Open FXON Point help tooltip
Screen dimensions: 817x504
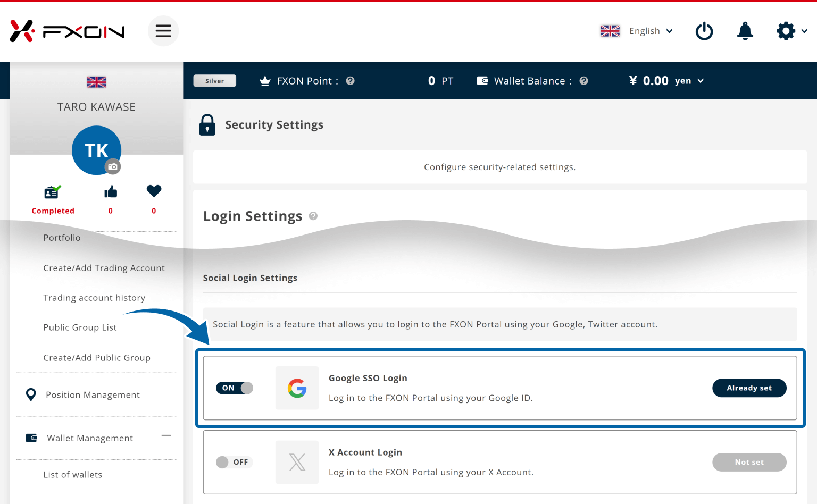point(350,81)
